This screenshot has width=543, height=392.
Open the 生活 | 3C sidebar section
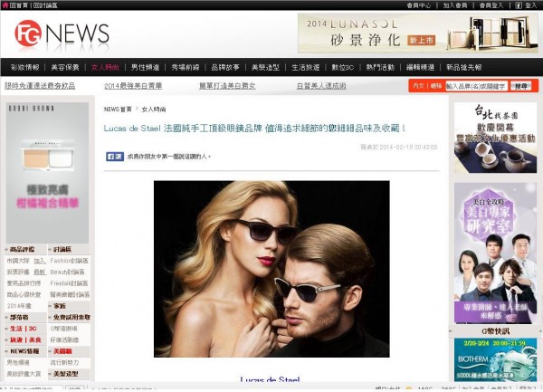(x=24, y=329)
